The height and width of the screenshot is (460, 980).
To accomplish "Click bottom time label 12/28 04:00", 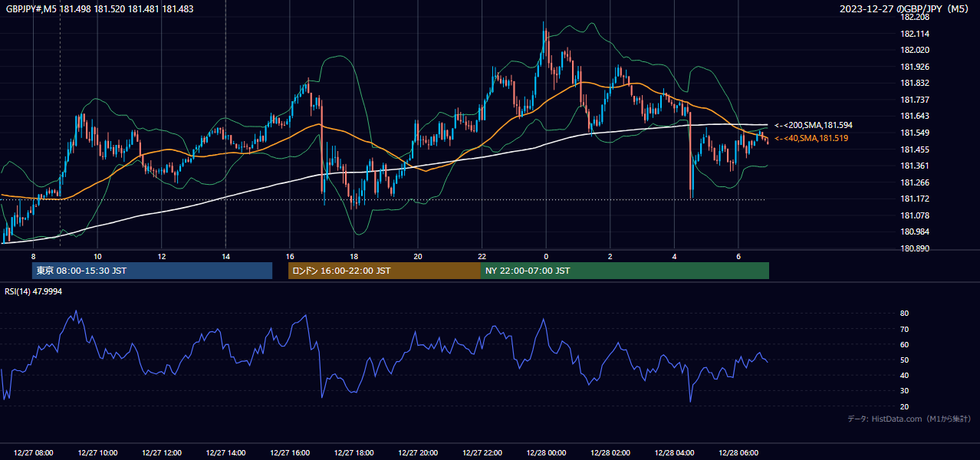I will [673, 452].
